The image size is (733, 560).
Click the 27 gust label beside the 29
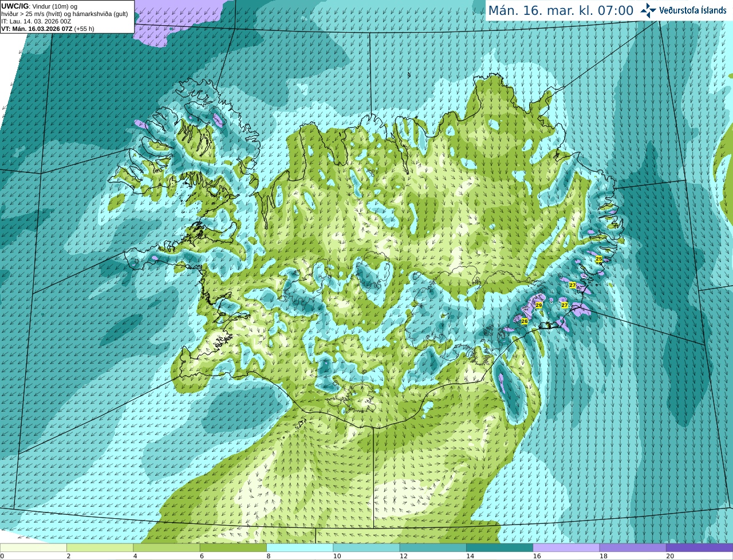point(565,305)
